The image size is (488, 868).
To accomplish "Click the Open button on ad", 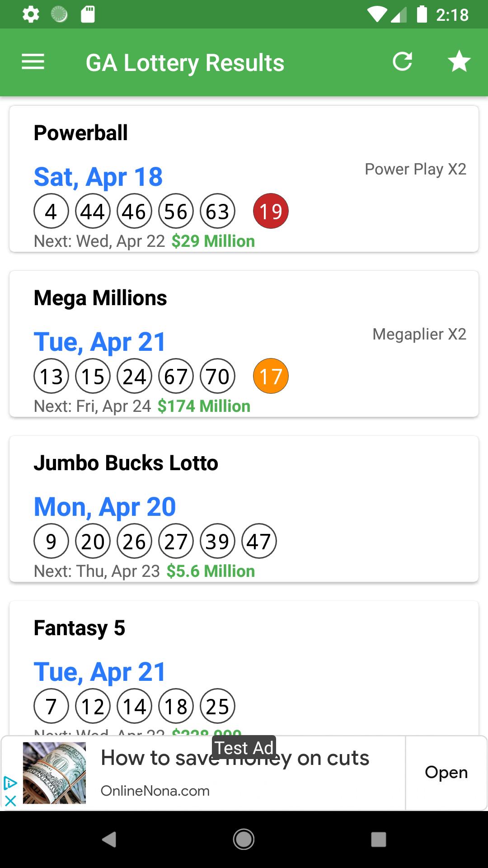I will click(x=446, y=773).
